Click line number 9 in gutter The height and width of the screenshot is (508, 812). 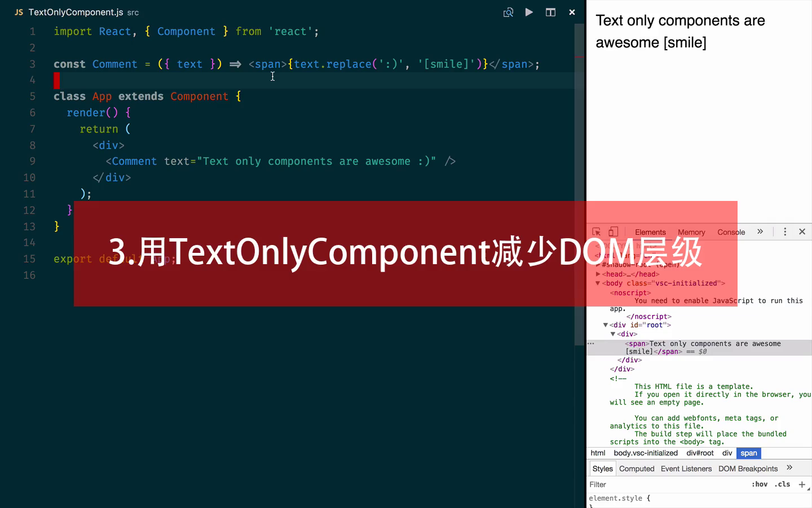(x=32, y=161)
